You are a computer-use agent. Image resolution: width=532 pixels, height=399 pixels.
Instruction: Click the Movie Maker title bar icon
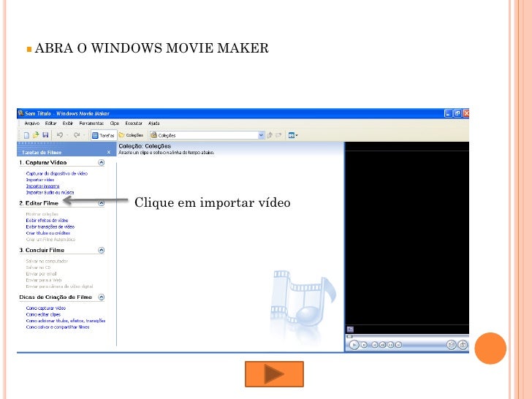20,113
